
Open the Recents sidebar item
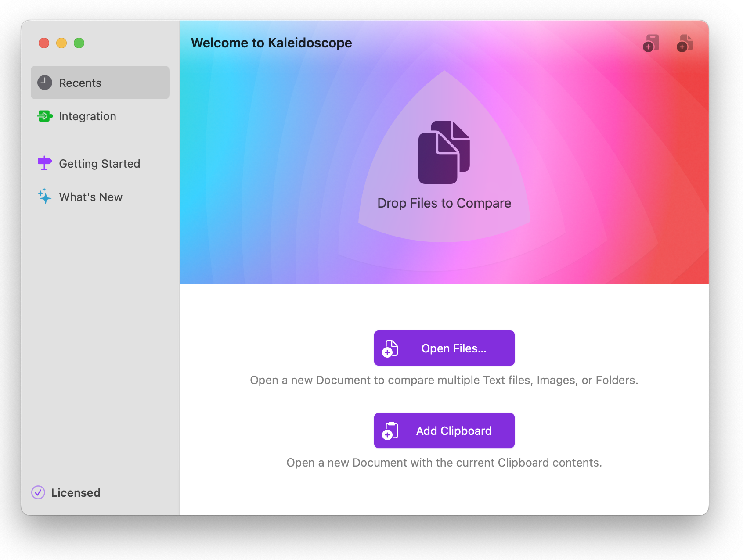(100, 83)
